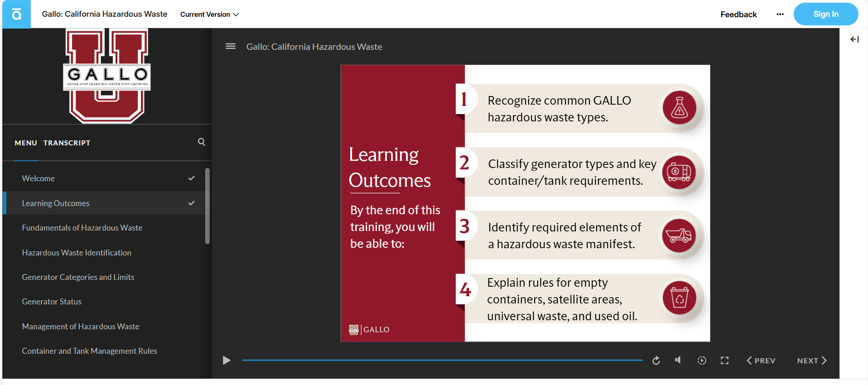Open the Current Version dropdown
The width and height of the screenshot is (868, 385).
209,14
